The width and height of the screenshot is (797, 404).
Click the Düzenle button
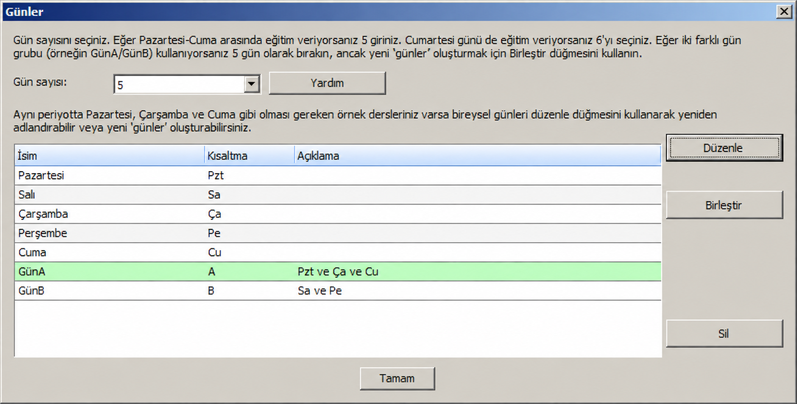click(724, 148)
